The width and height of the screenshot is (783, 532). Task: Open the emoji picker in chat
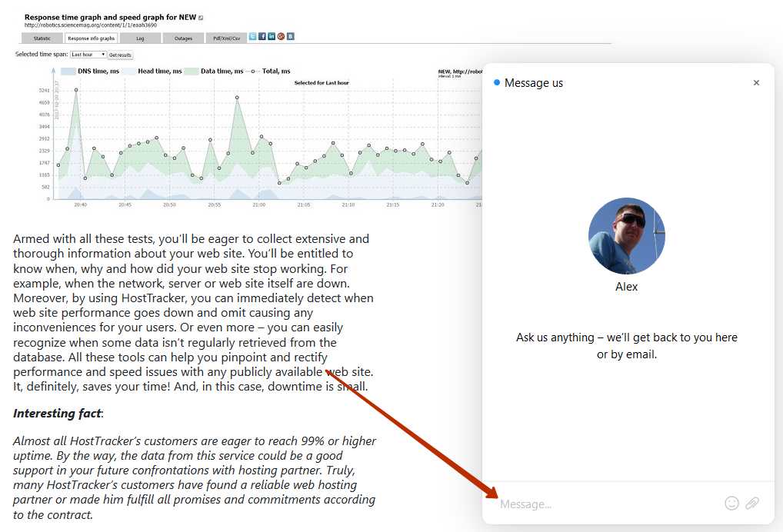pyautogui.click(x=731, y=503)
